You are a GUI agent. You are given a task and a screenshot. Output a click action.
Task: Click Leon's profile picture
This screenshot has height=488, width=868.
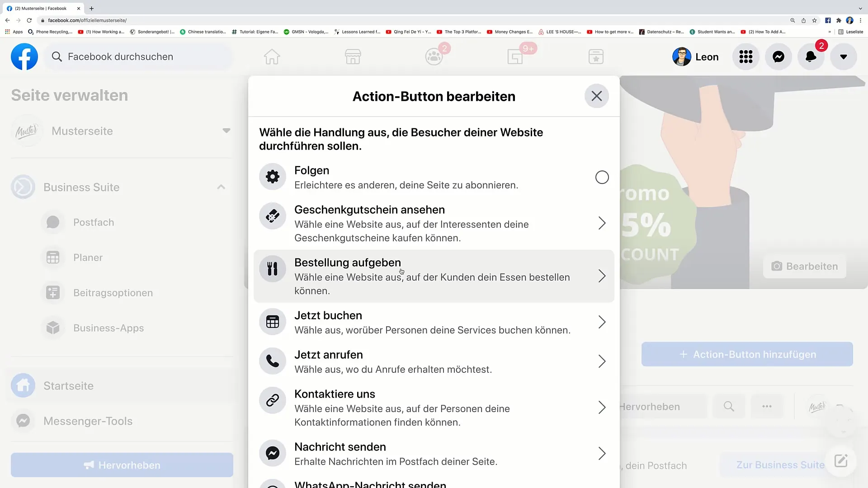tap(681, 56)
